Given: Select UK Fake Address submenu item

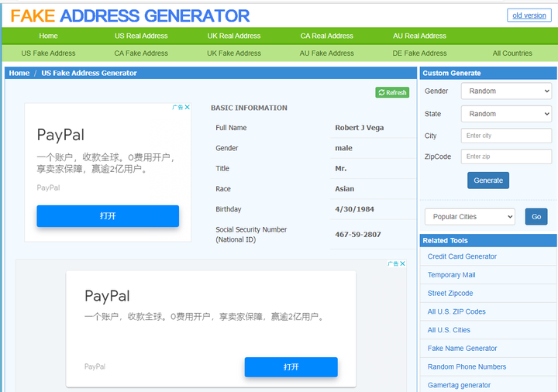Looking at the screenshot, I should pos(234,53).
